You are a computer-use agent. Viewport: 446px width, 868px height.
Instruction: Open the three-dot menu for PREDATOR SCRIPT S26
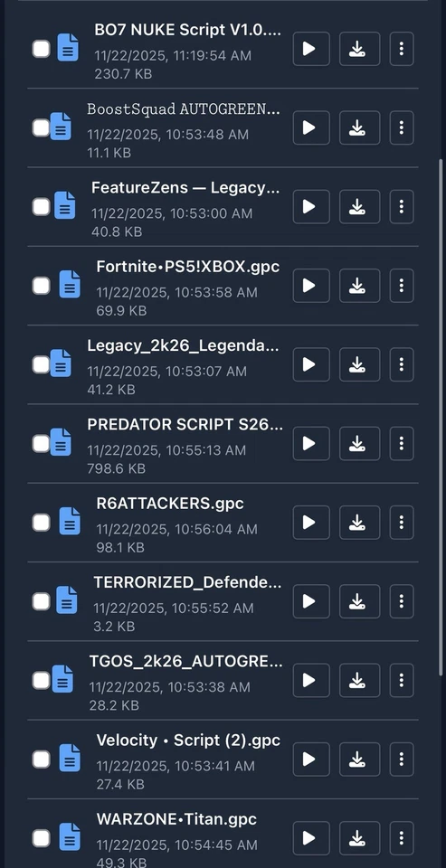pos(402,443)
